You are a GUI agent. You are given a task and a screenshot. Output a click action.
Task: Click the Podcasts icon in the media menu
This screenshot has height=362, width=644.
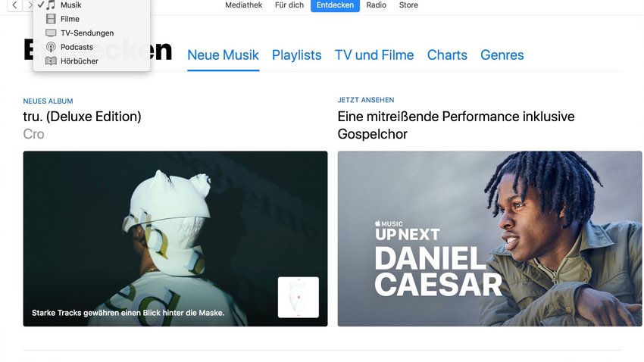pos(51,47)
